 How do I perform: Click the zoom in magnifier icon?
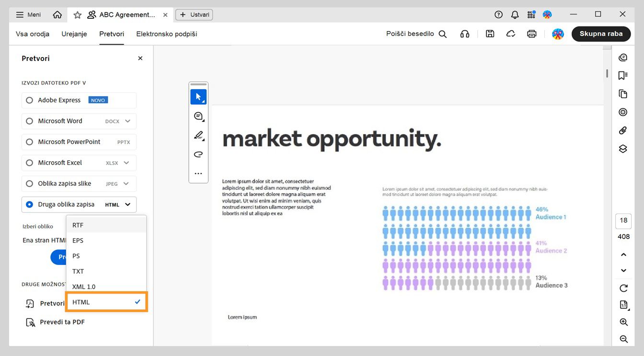(x=623, y=322)
